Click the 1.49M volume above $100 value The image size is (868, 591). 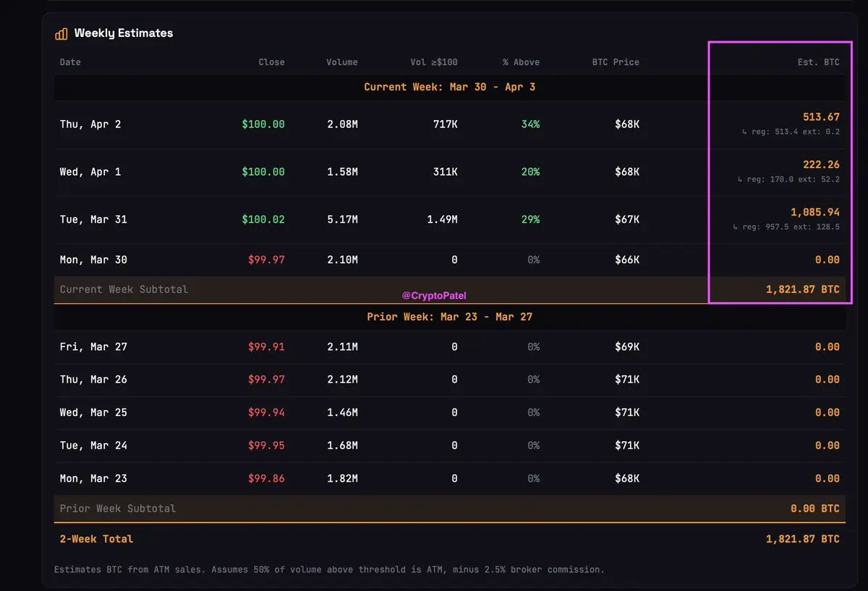[x=441, y=220]
